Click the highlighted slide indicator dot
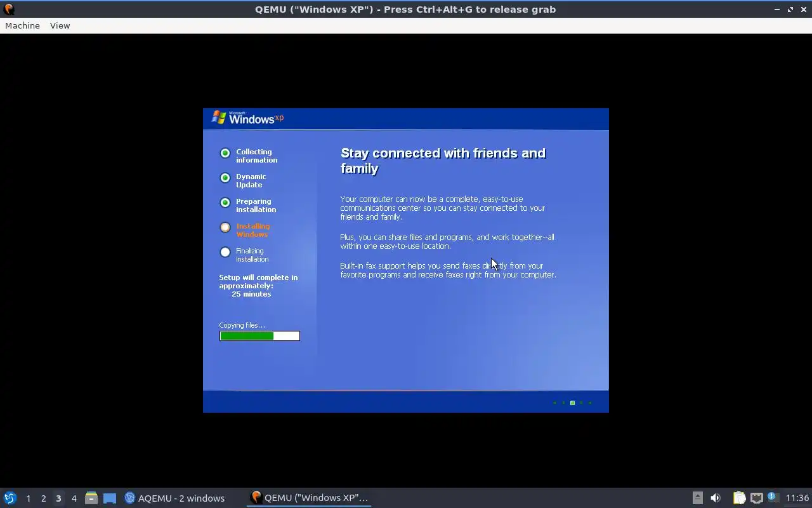The image size is (812, 508). (x=572, y=403)
